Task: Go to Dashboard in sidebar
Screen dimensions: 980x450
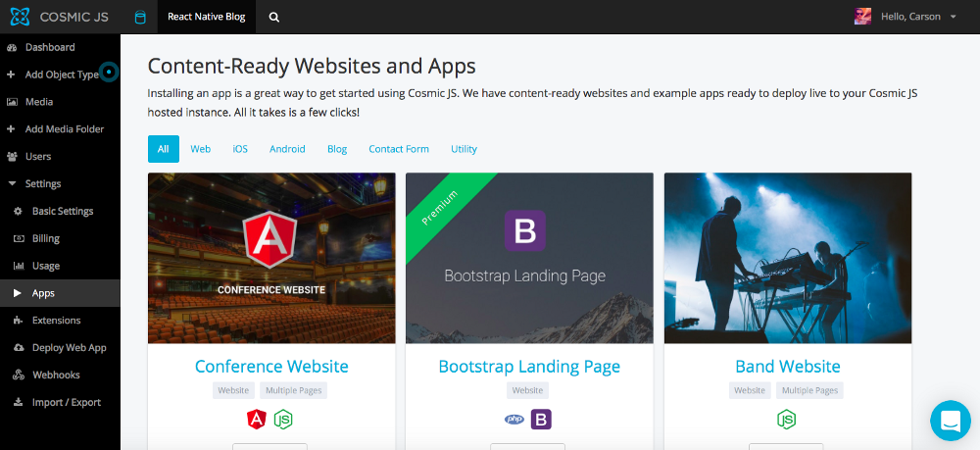Action: 50,47
